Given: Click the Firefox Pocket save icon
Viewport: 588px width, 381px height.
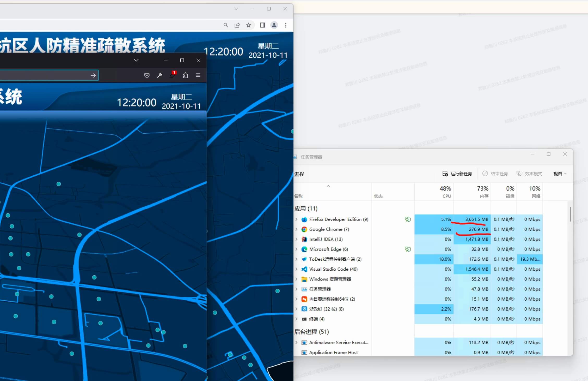Looking at the screenshot, I should pyautogui.click(x=147, y=75).
